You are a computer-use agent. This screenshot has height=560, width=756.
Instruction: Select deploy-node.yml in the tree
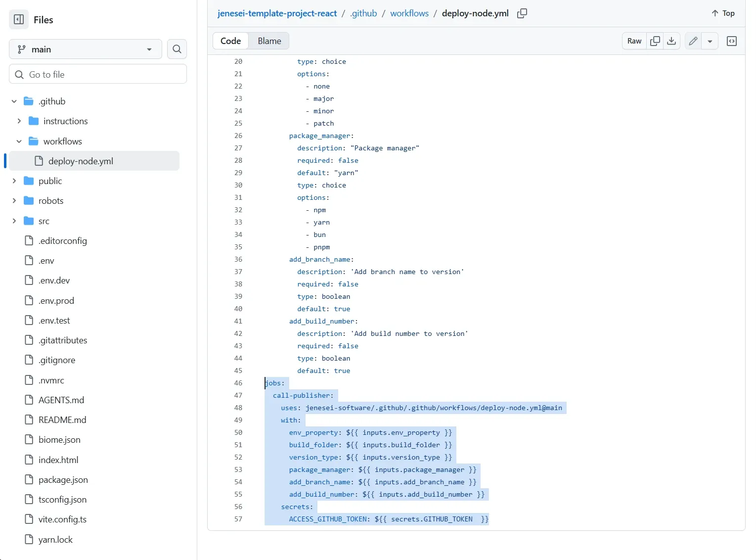pyautogui.click(x=94, y=161)
